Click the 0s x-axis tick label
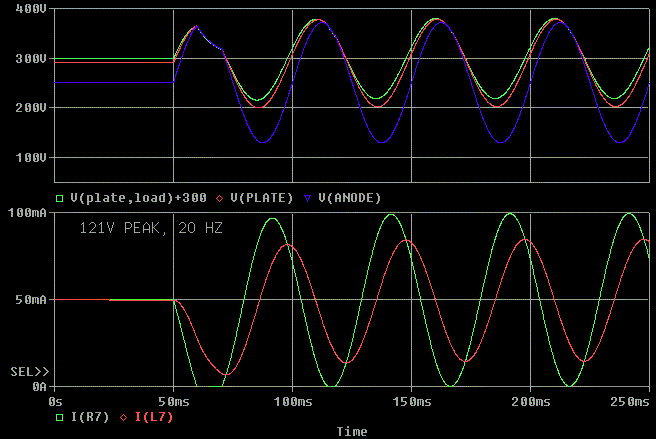656x439 pixels. tap(55, 401)
